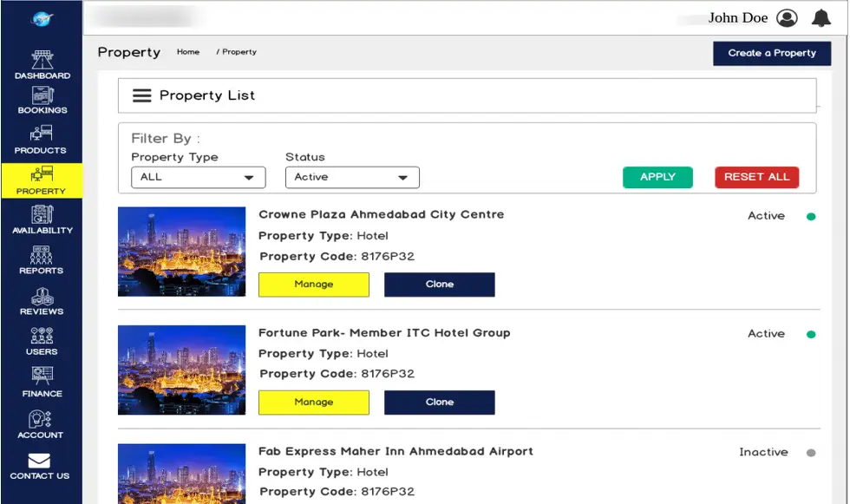Click the globe logo in the sidebar
The height and width of the screenshot is (504, 850).
tap(42, 19)
